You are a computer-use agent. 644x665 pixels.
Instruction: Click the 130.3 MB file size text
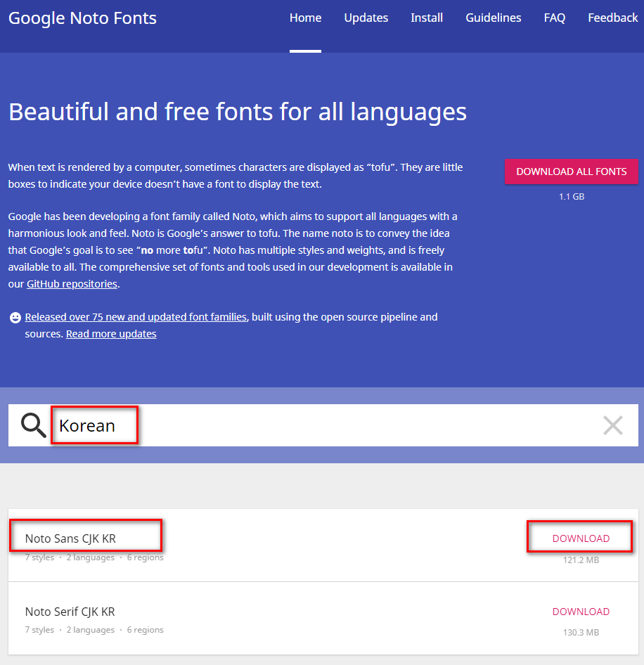click(581, 633)
